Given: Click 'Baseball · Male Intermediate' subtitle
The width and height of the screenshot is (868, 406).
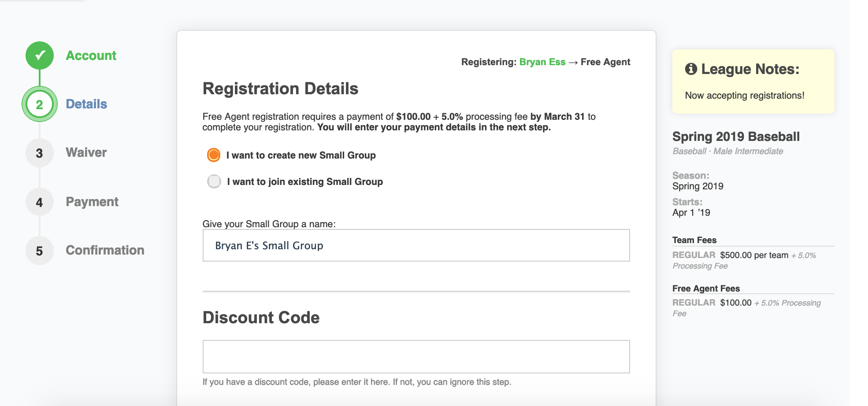Looking at the screenshot, I should (728, 151).
